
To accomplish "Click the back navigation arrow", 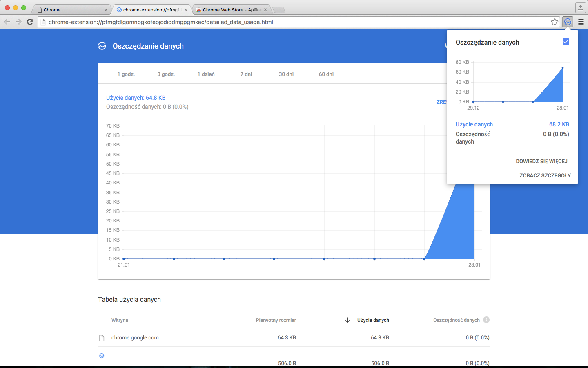I will coord(7,22).
